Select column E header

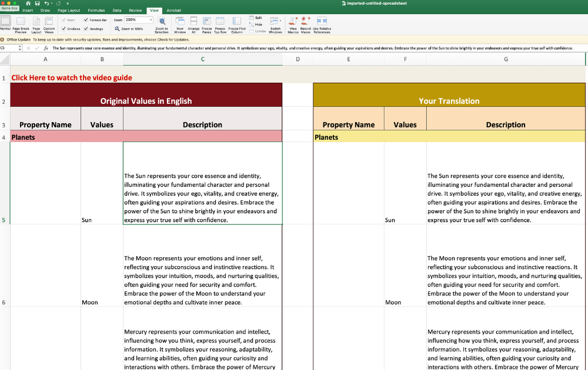coord(348,59)
